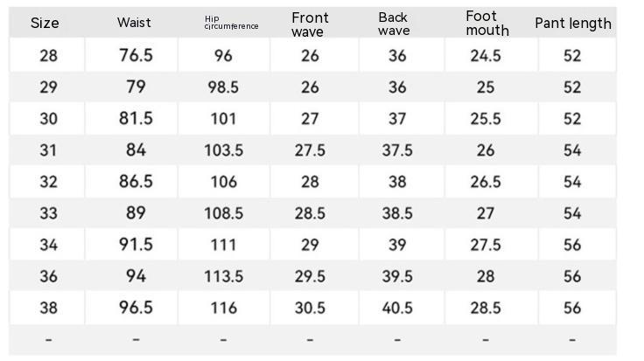
Task: Click the Size column header
Action: [x=45, y=24]
